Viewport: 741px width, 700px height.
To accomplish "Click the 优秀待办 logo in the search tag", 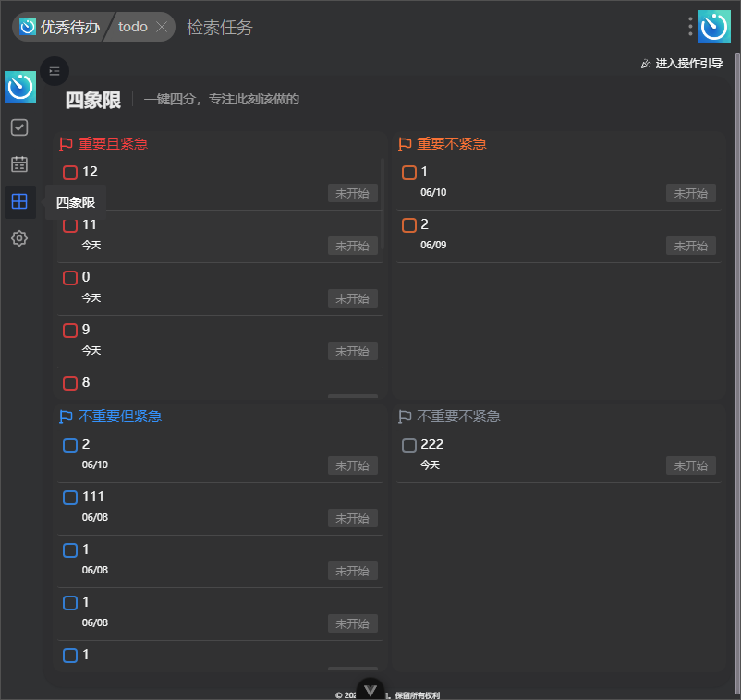I will (x=28, y=27).
